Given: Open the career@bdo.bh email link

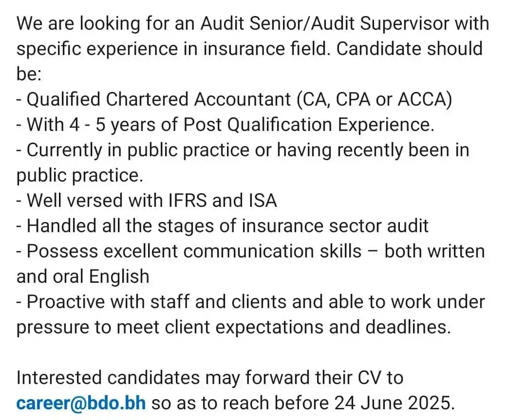Looking at the screenshot, I should [81, 403].
